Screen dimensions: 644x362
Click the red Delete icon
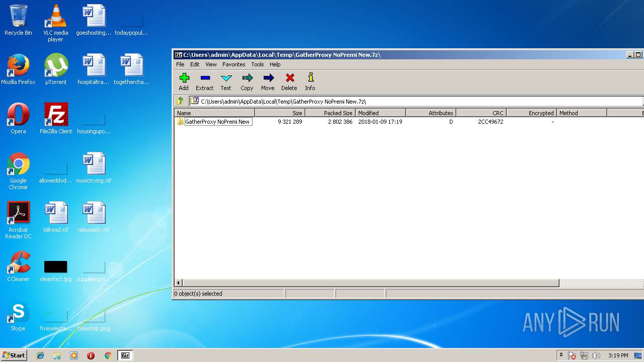(289, 81)
